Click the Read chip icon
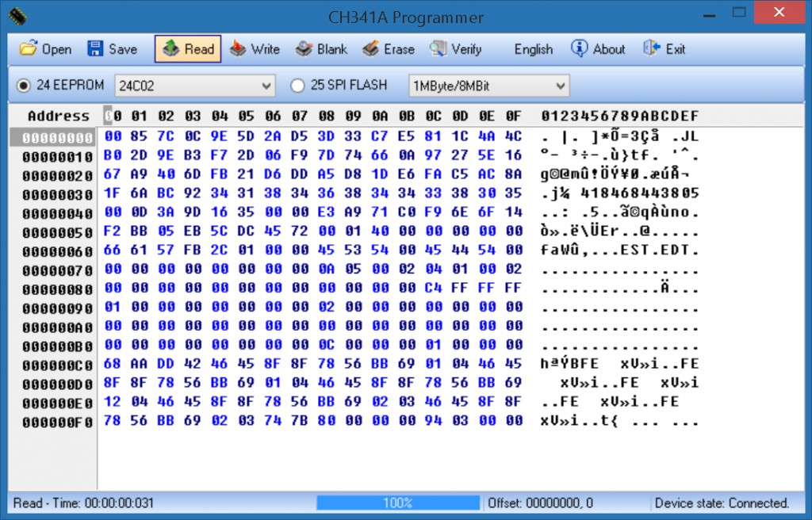This screenshot has width=812, height=520. 170,48
